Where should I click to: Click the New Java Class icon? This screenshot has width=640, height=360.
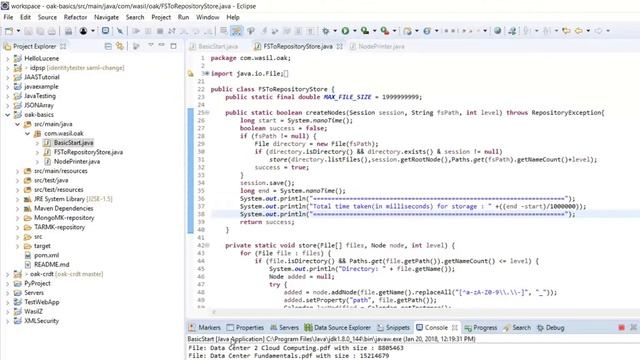427,31
